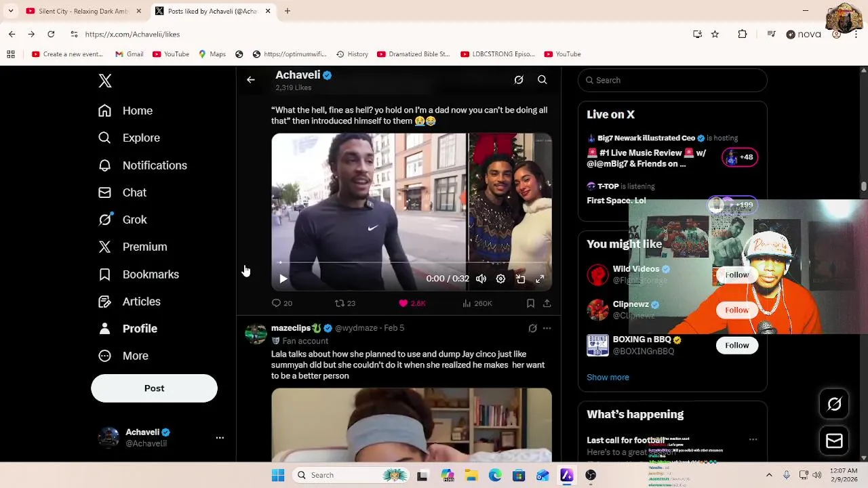Screen dimensions: 868x488
Task: Open History bookmark
Action: (352, 54)
